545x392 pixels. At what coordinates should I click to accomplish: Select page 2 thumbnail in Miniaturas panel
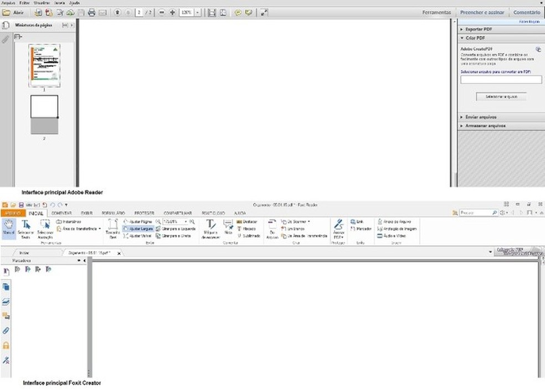tap(44, 115)
